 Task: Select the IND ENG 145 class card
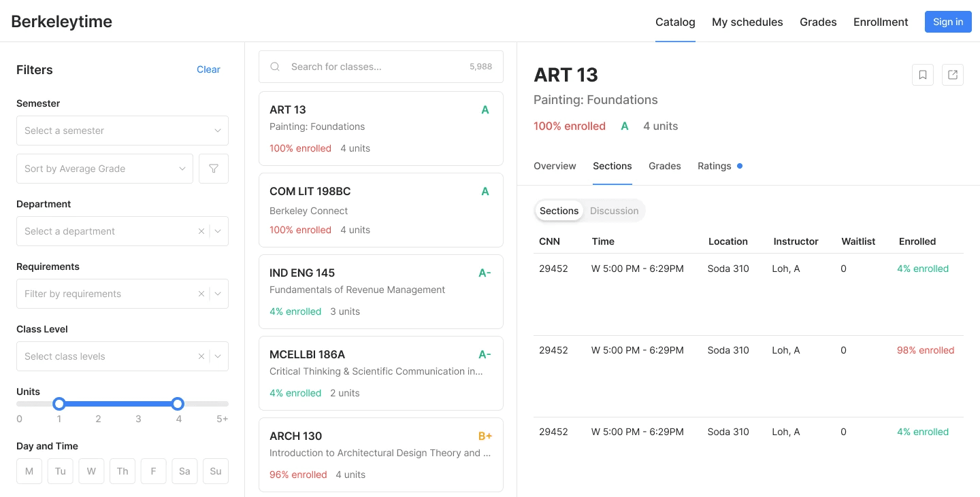(x=381, y=292)
